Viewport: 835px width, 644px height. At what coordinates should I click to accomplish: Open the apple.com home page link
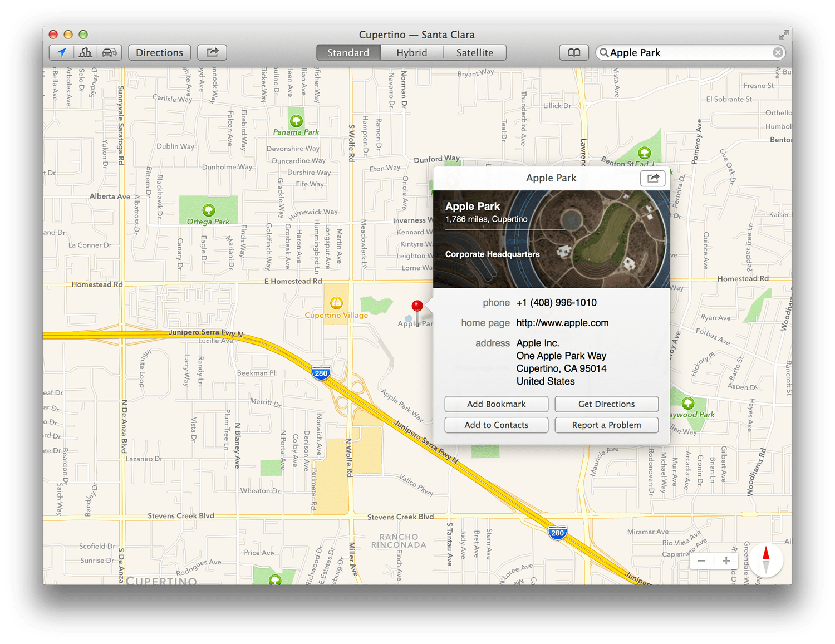pyautogui.click(x=562, y=323)
